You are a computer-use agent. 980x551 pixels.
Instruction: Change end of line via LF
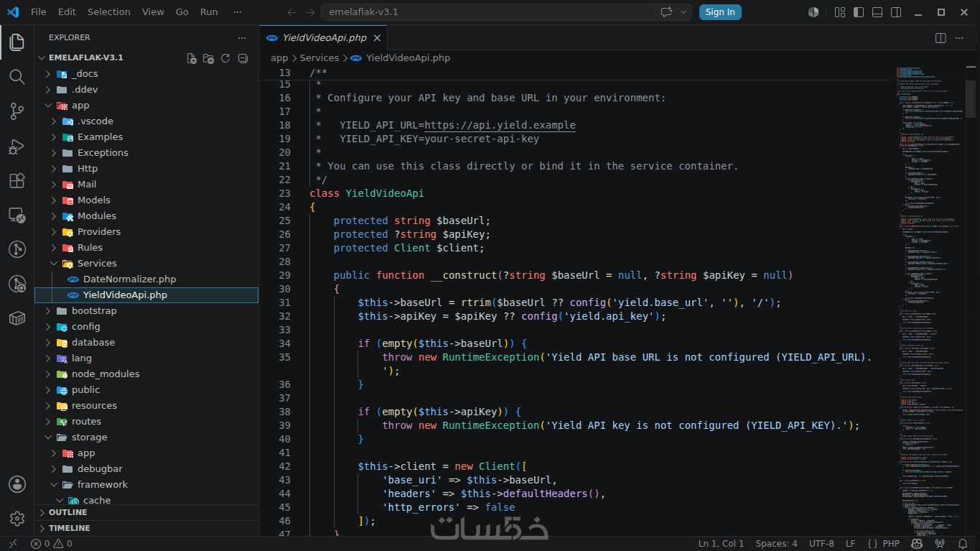(x=850, y=544)
